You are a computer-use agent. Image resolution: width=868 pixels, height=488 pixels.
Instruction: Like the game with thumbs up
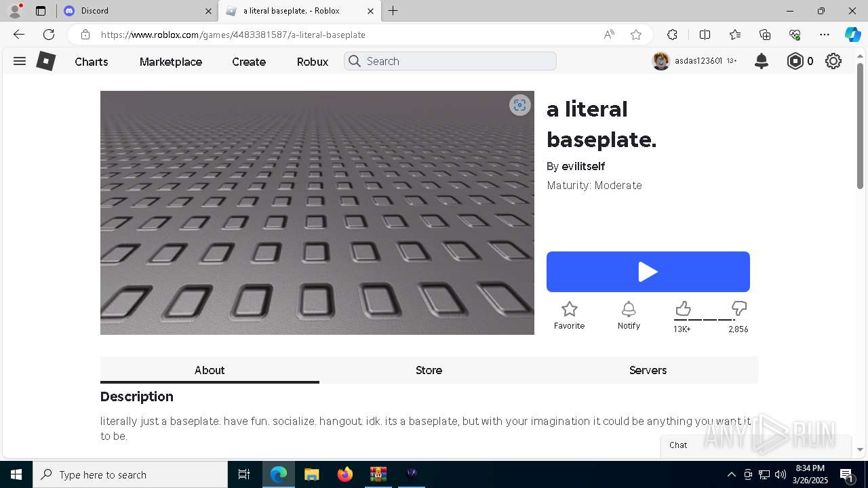coord(683,309)
